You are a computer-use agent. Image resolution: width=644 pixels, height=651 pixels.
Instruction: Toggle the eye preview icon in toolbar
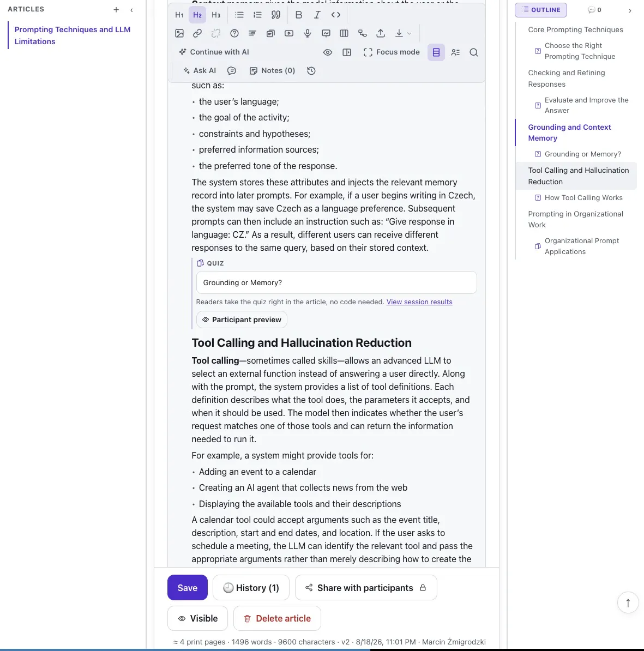point(328,52)
